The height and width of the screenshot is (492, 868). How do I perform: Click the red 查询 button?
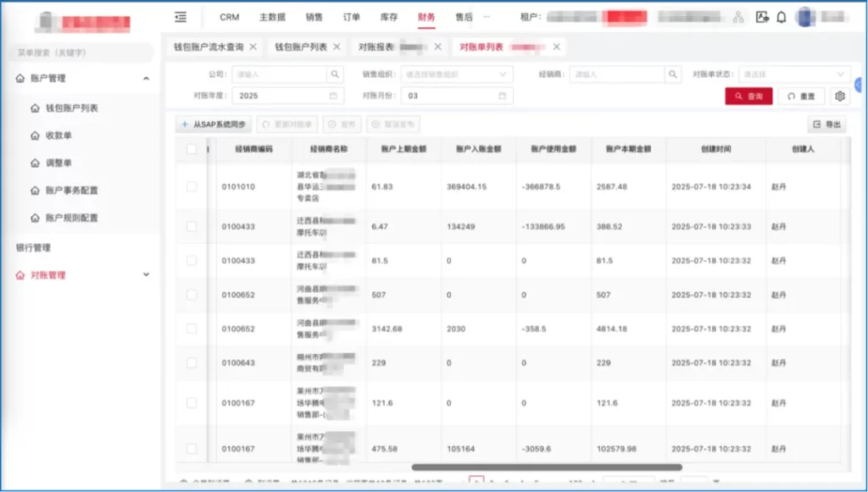748,97
